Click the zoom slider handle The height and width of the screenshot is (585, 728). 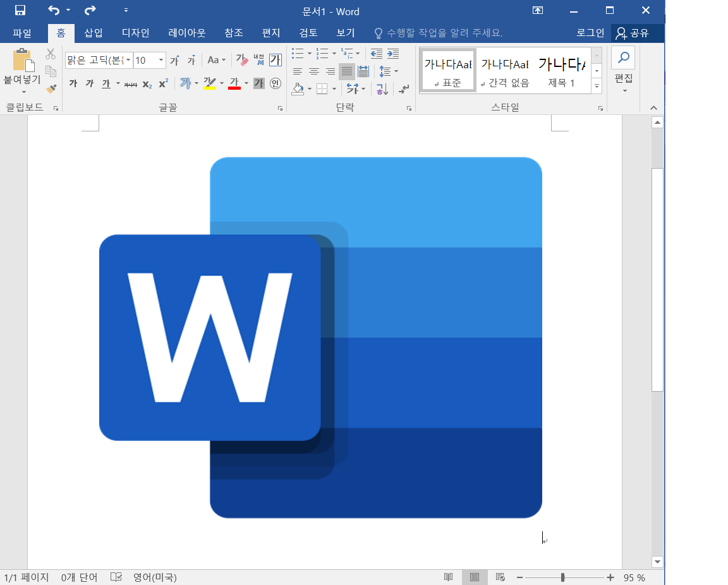point(562,577)
